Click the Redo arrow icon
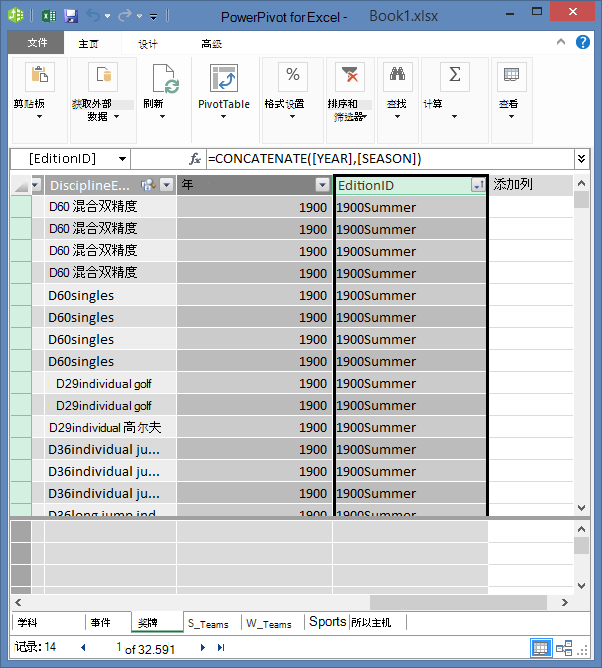This screenshot has width=602, height=668. (125, 16)
